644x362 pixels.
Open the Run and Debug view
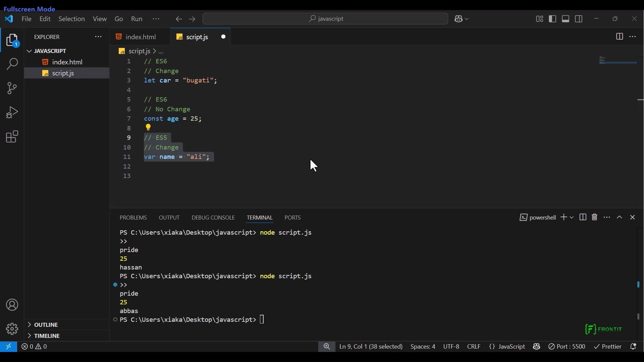point(12,112)
